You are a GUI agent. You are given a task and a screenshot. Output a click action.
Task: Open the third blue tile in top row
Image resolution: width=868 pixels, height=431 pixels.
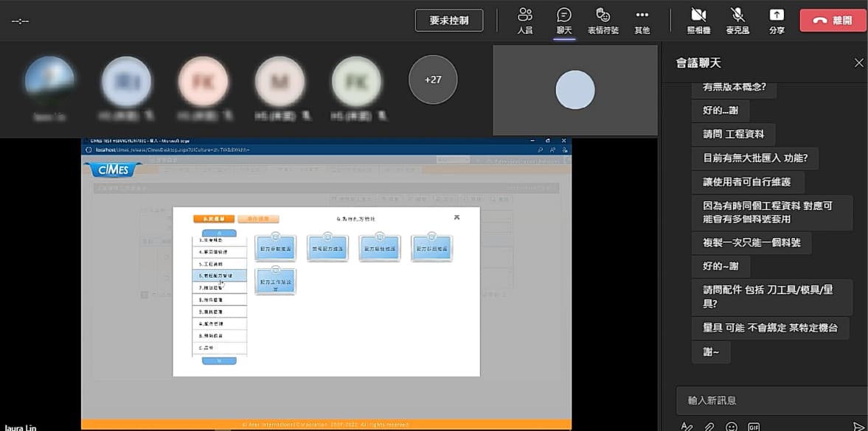point(380,248)
